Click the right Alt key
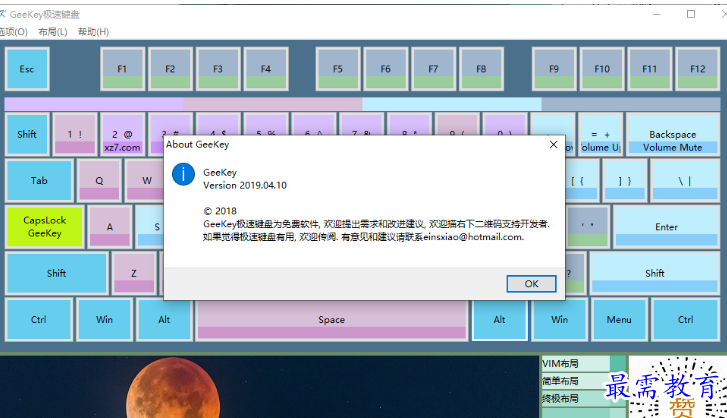The height and width of the screenshot is (418, 727). point(500,320)
